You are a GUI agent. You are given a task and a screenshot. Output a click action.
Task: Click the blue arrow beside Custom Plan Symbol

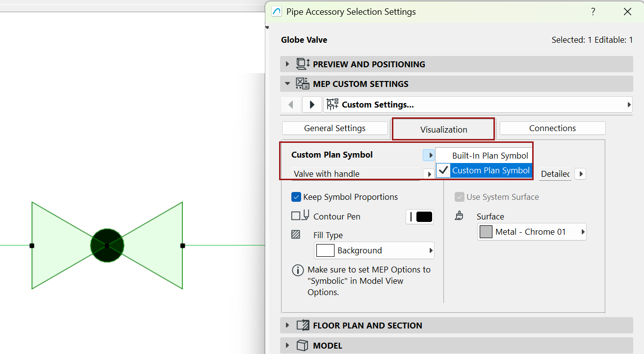pyautogui.click(x=429, y=155)
